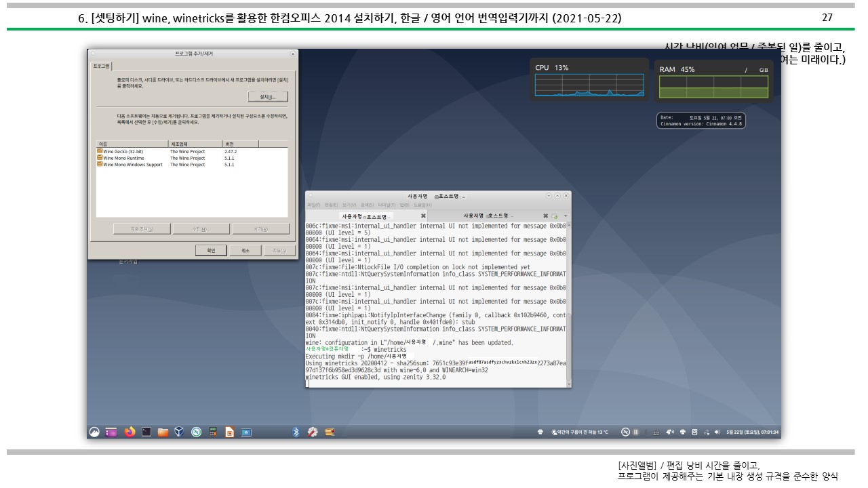Open the circular tray icon right of the weather

(x=625, y=432)
